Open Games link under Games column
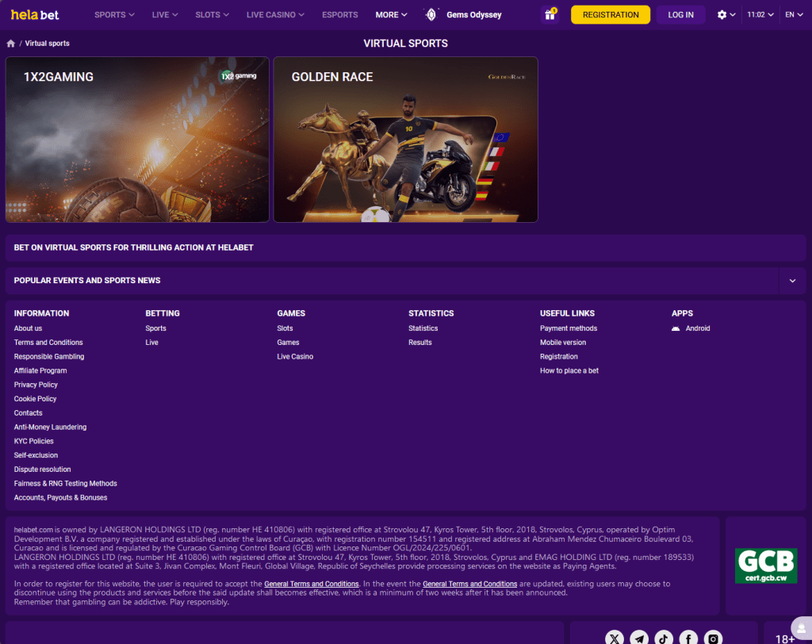This screenshot has width=812, height=644. 288,343
